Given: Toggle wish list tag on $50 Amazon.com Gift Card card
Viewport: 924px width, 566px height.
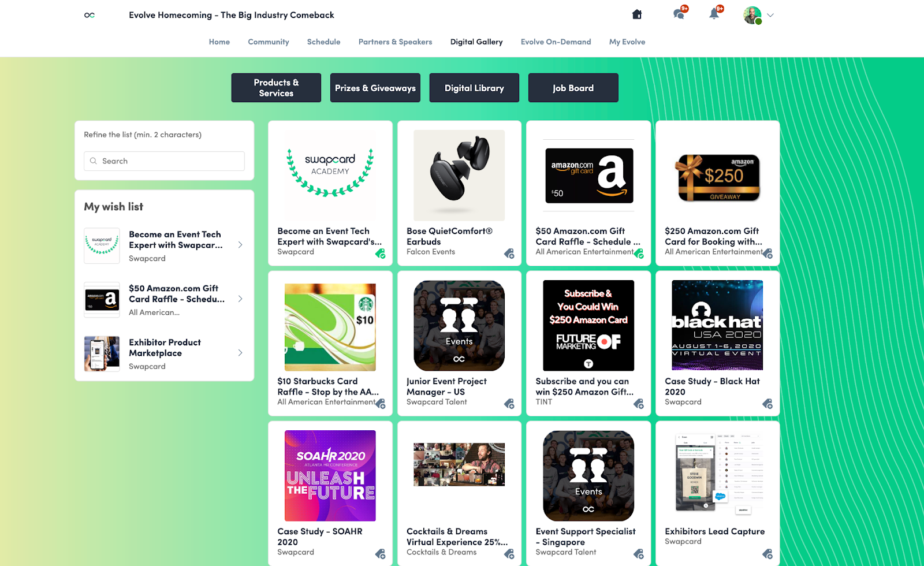Looking at the screenshot, I should [639, 254].
